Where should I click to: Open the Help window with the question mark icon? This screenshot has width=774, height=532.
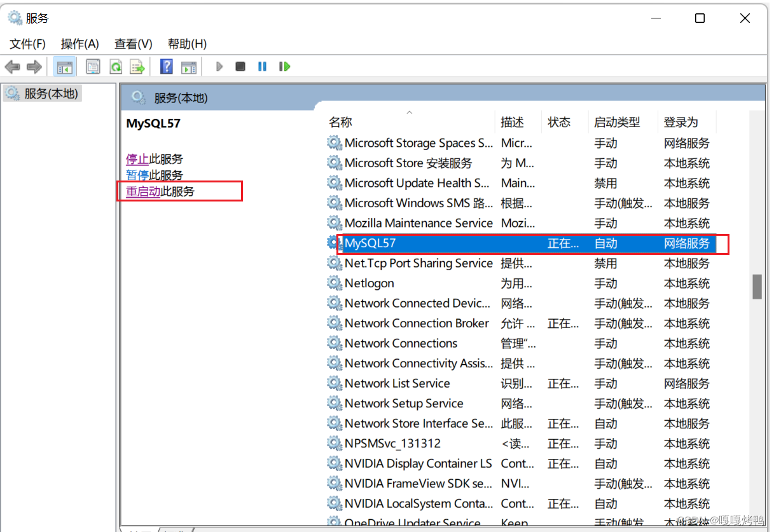166,66
